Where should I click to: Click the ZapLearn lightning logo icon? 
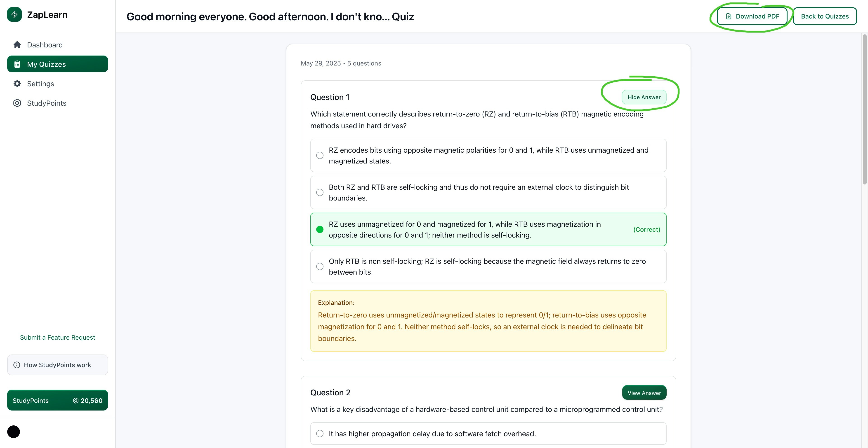[14, 14]
